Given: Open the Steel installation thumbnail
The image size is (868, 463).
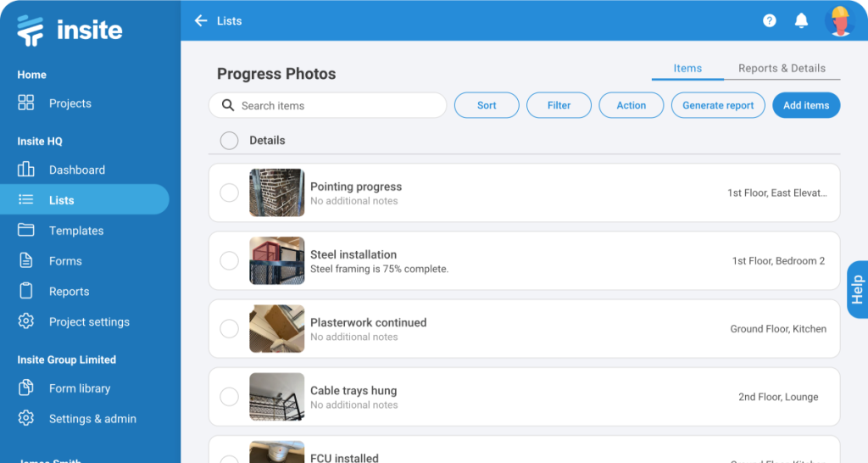Looking at the screenshot, I should click(277, 260).
